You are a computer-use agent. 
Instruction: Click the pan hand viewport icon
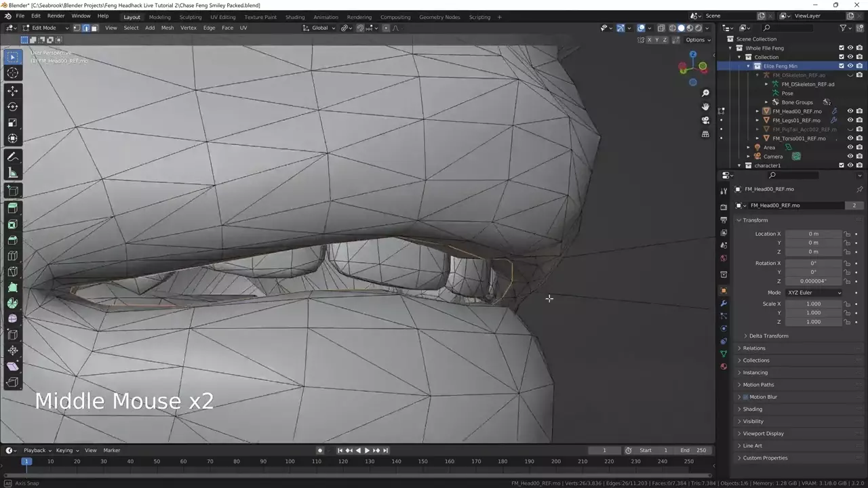pos(705,106)
